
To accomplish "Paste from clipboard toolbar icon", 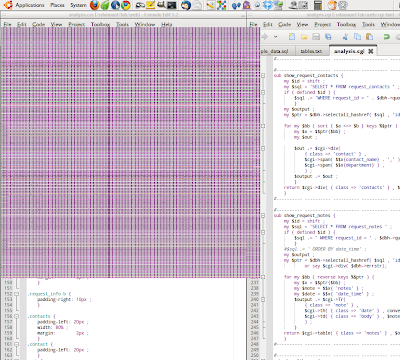I will click(369, 37).
